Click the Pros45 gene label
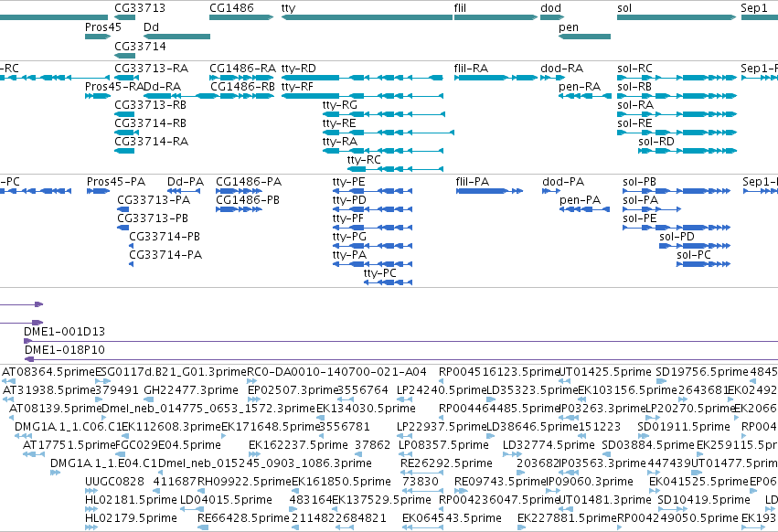The image size is (778, 532). click(x=102, y=27)
